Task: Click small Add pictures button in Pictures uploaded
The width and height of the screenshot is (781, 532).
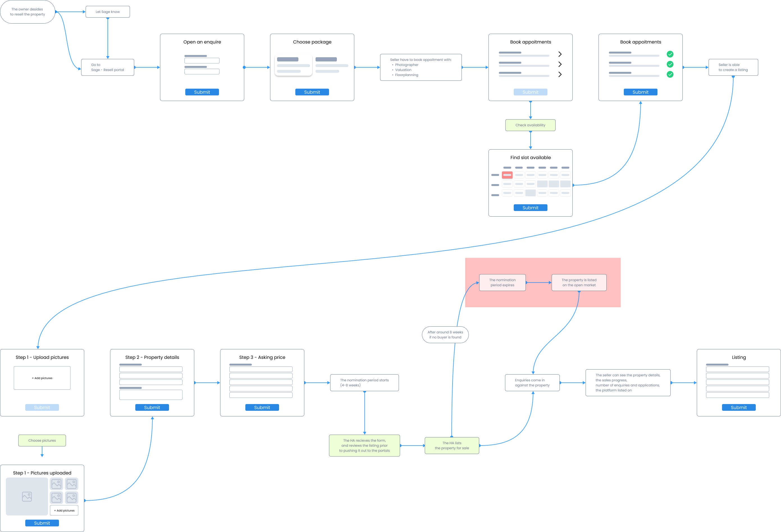Action: (x=64, y=510)
